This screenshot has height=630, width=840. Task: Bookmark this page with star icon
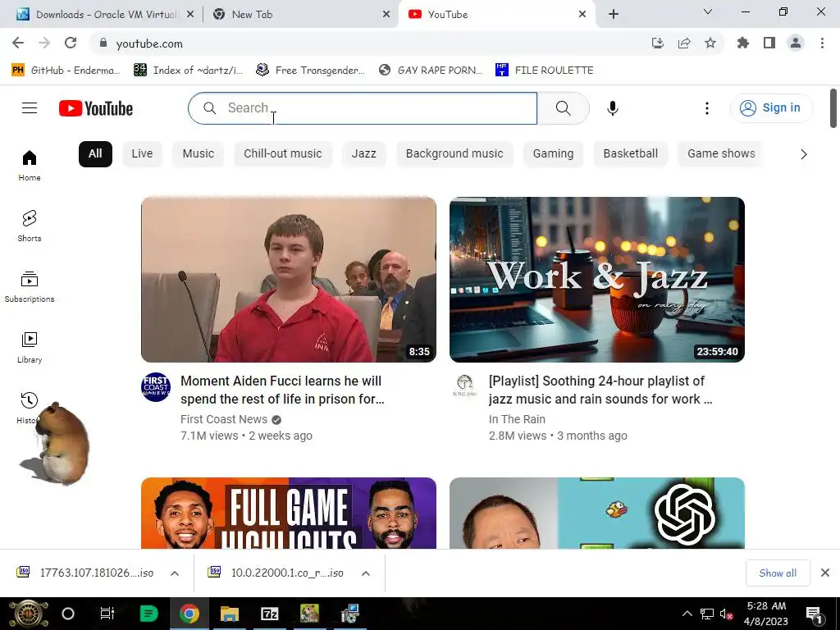[710, 43]
